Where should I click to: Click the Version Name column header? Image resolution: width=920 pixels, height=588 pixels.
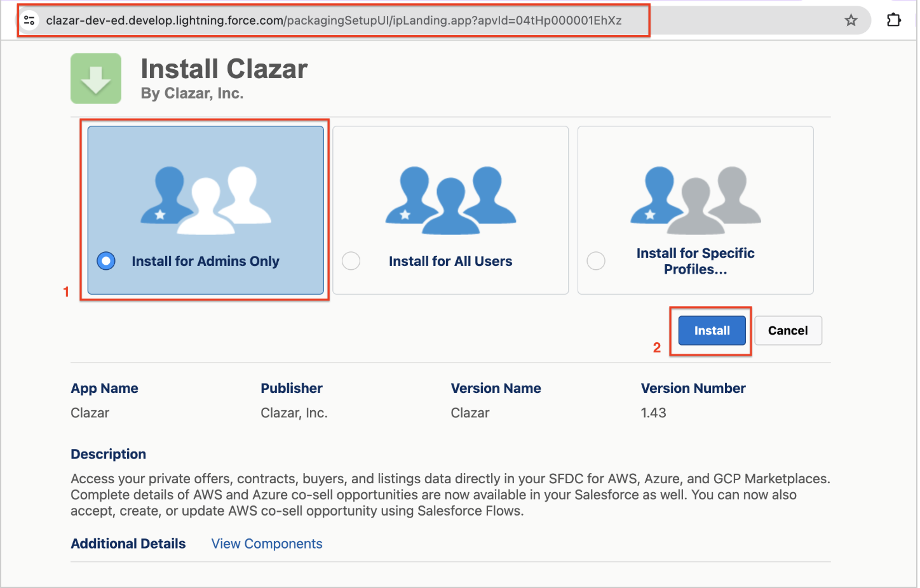[x=496, y=389]
